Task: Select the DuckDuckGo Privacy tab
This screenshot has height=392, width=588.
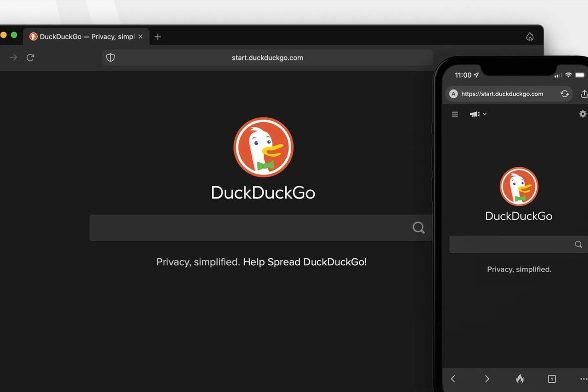Action: click(85, 36)
